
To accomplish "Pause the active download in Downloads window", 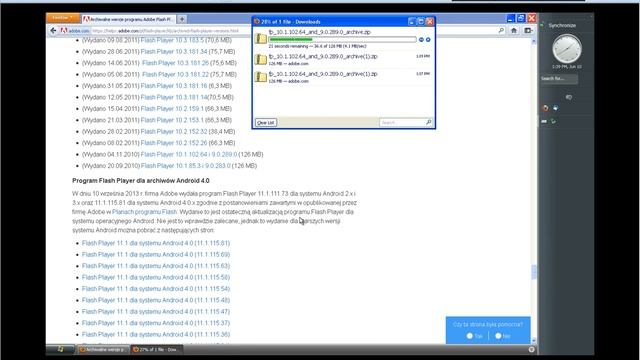I will [421, 40].
